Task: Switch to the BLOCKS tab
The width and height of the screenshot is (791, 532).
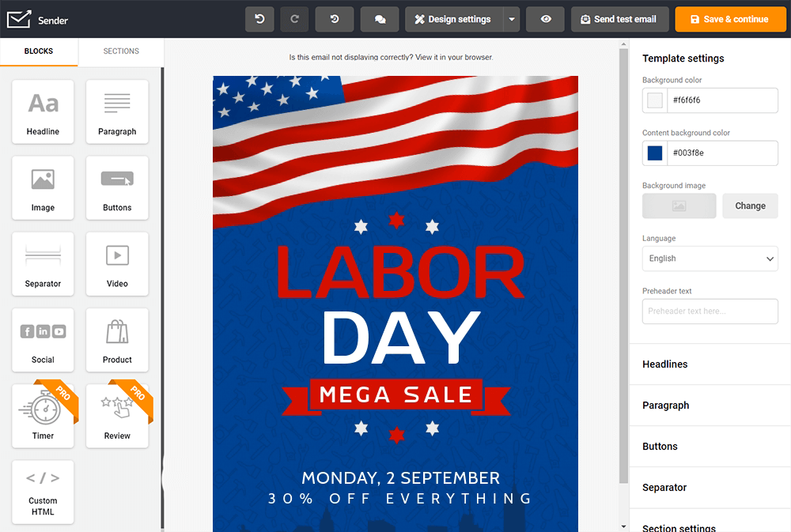Action: point(40,51)
